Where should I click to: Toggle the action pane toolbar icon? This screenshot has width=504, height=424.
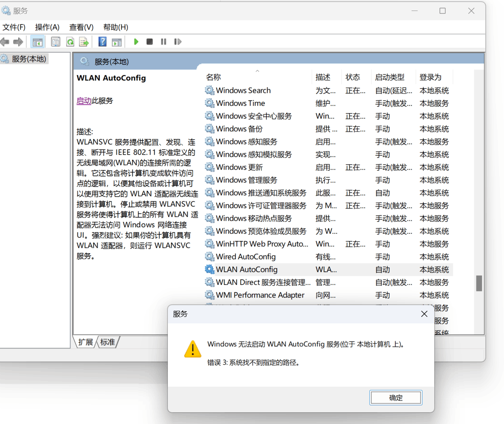coord(117,42)
